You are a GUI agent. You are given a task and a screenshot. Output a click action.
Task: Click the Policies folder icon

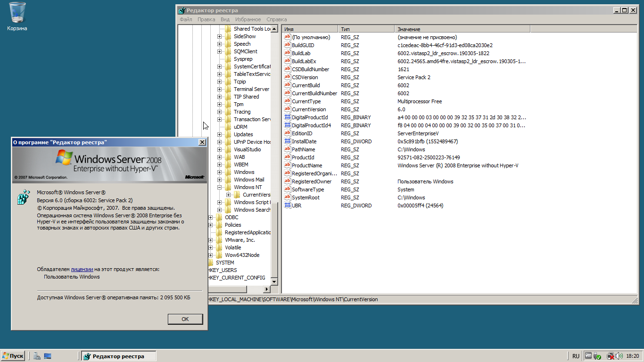coord(219,225)
